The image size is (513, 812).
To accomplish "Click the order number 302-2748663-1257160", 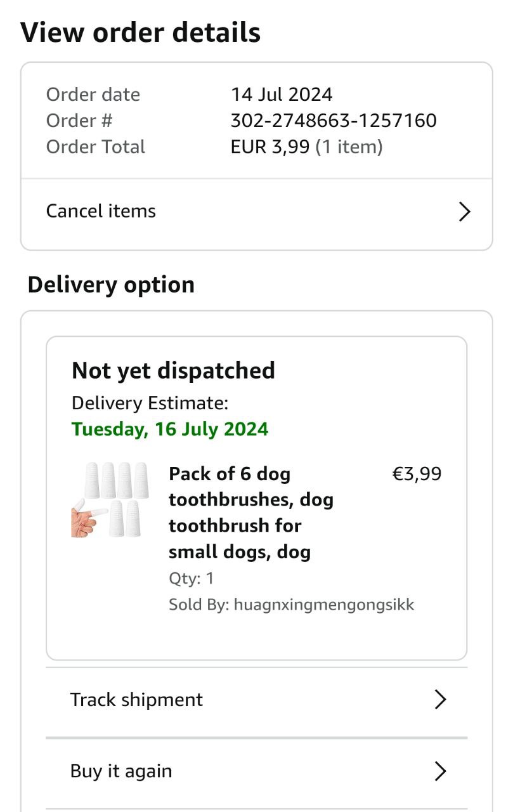I will [x=334, y=121].
